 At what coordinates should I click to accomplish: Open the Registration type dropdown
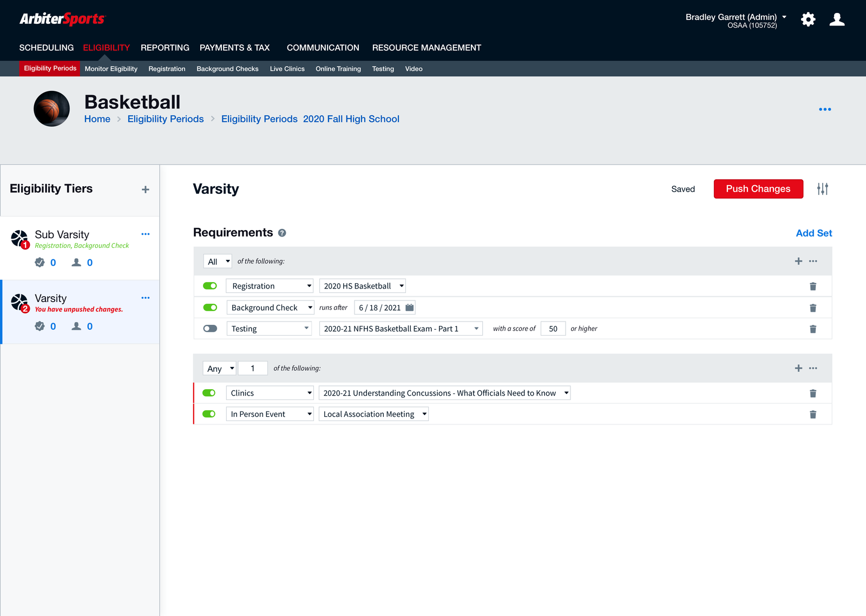[270, 286]
